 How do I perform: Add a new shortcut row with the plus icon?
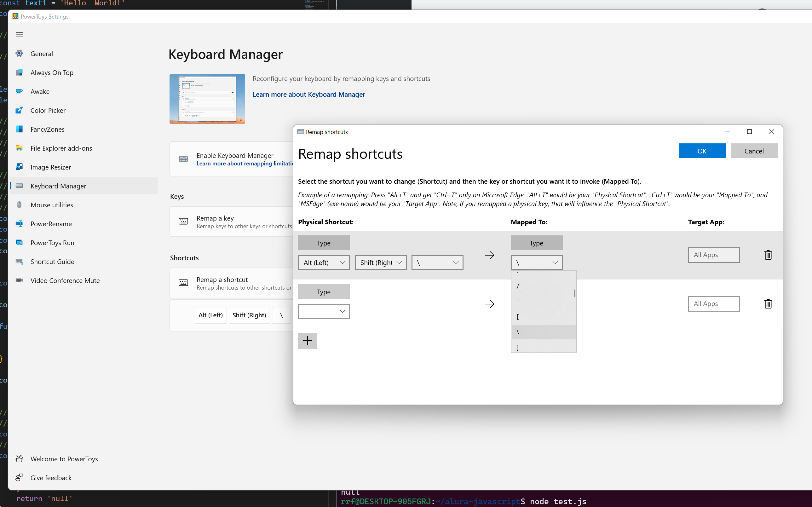click(x=307, y=341)
